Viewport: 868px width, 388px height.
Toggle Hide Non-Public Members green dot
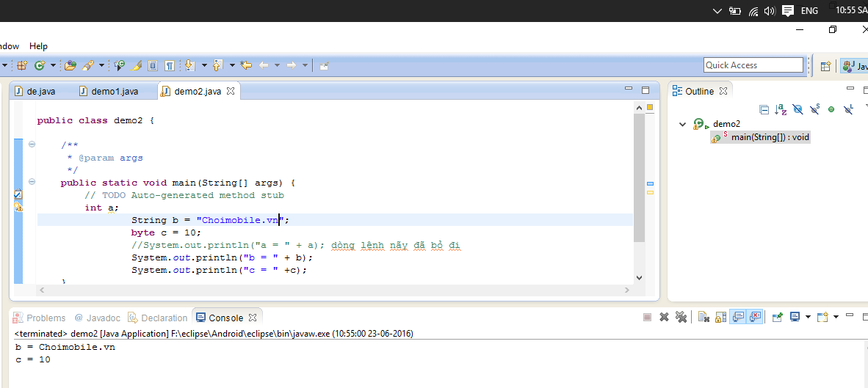click(x=831, y=109)
